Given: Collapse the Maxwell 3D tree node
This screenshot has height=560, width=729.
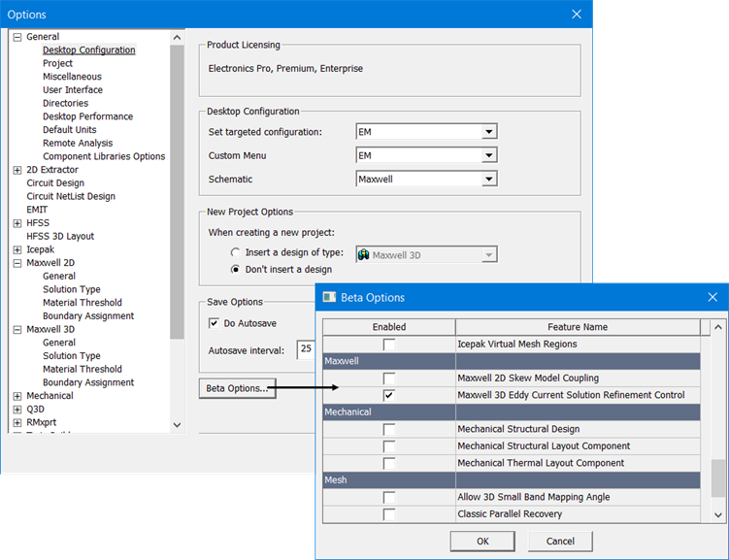Looking at the screenshot, I should point(17,330).
